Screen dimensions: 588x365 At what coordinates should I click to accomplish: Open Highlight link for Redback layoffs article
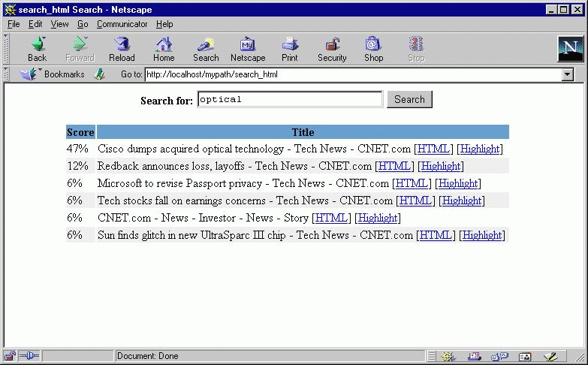[x=441, y=166]
